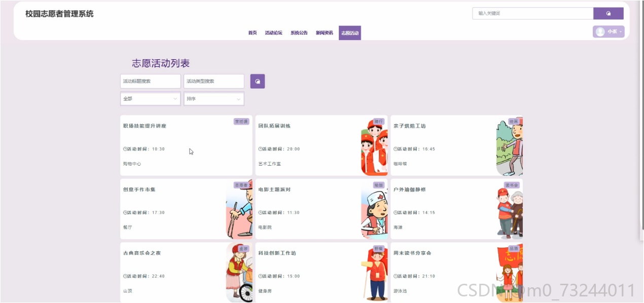Image resolution: width=644 pixels, height=303 pixels.
Task: Open the 新闻资讯 tab
Action: (x=325, y=33)
